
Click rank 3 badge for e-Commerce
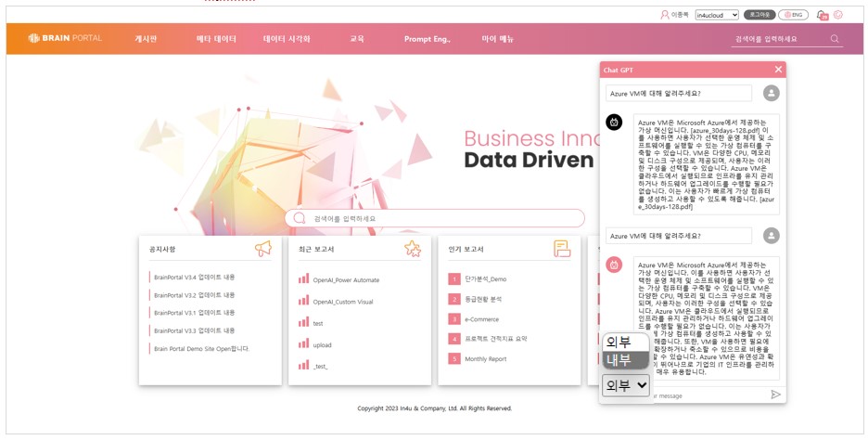click(x=453, y=319)
